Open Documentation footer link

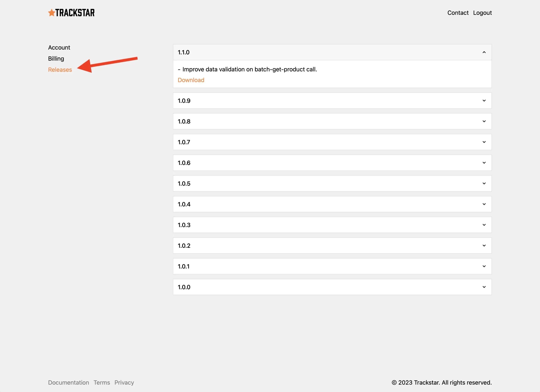[x=69, y=383]
